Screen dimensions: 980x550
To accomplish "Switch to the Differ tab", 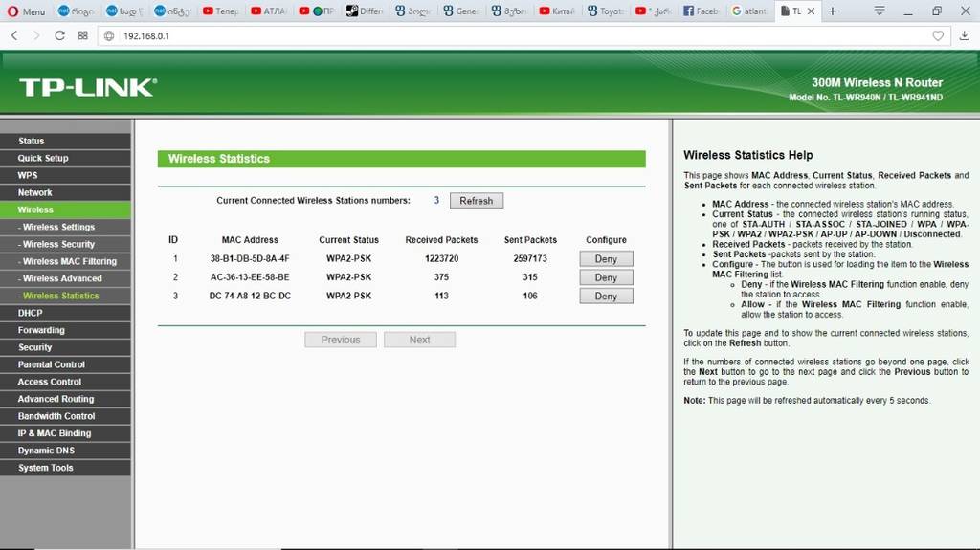I will pyautogui.click(x=365, y=11).
